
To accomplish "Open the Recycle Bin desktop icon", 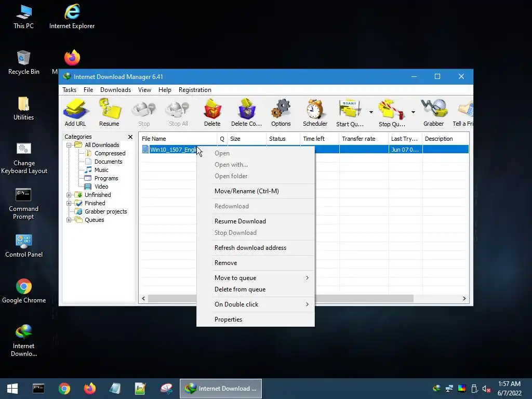I will tap(24, 62).
